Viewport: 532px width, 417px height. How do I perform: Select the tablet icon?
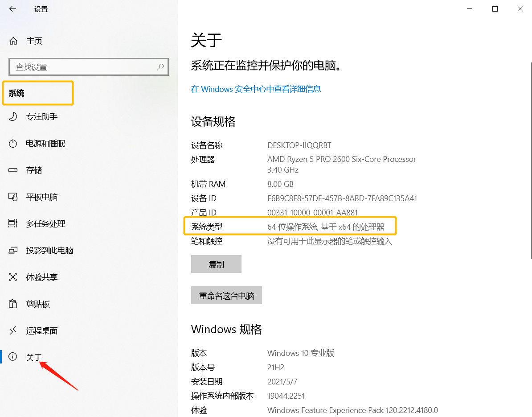coord(13,197)
